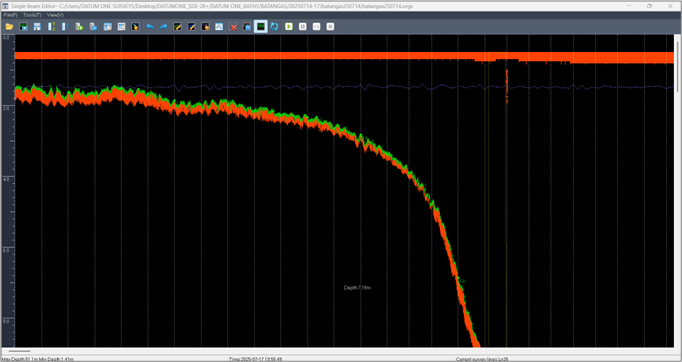Click the blue circular refresh arrows icon
The image size is (682, 362).
coord(274,27)
